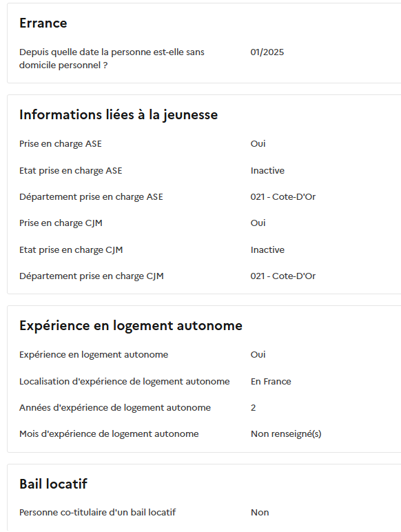Click the Errance section heading
The height and width of the screenshot is (532, 401).
point(43,23)
